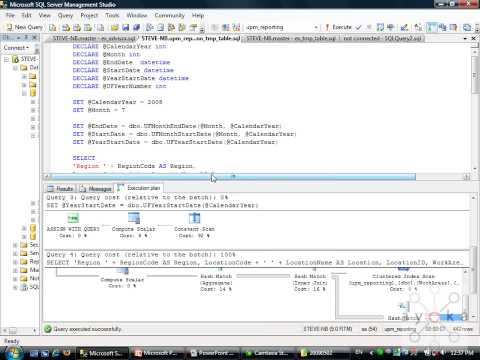Click the Open File folder toolbar icon
This screenshot has width=480, height=360.
click(115, 27)
